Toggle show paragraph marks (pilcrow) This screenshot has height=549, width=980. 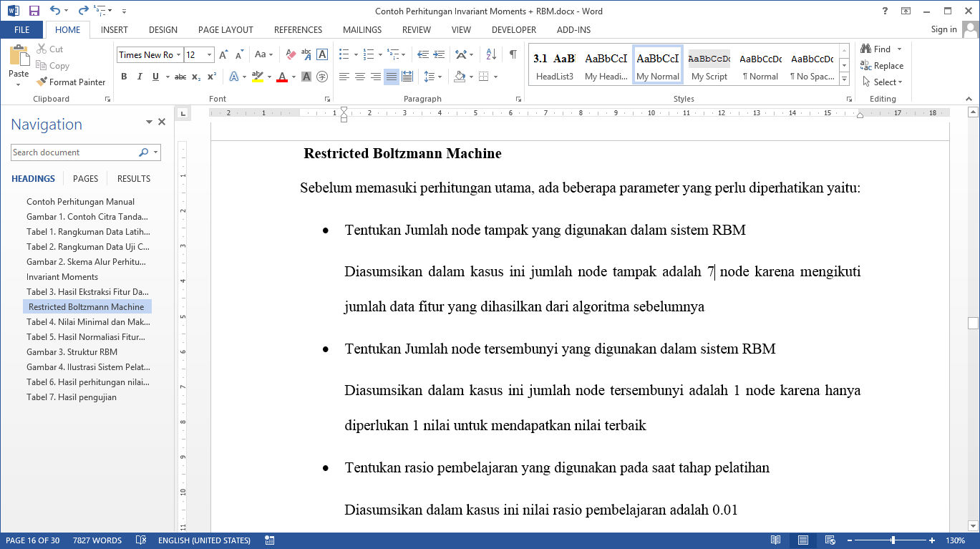[x=513, y=54]
